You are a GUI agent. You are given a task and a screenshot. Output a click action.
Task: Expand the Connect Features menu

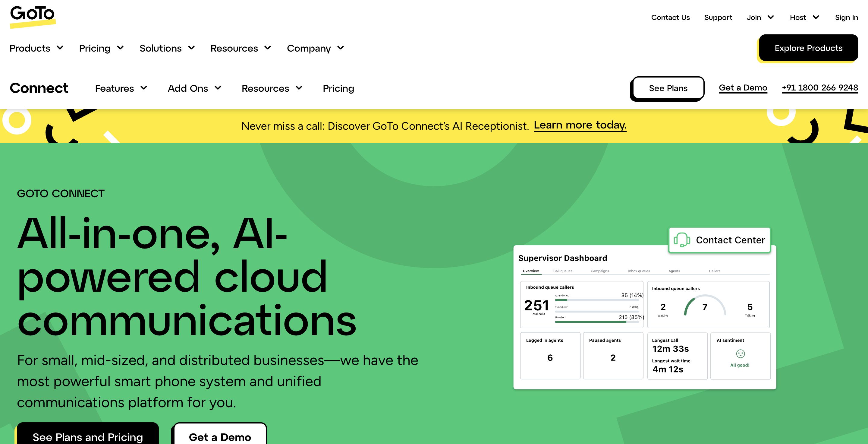click(x=121, y=88)
